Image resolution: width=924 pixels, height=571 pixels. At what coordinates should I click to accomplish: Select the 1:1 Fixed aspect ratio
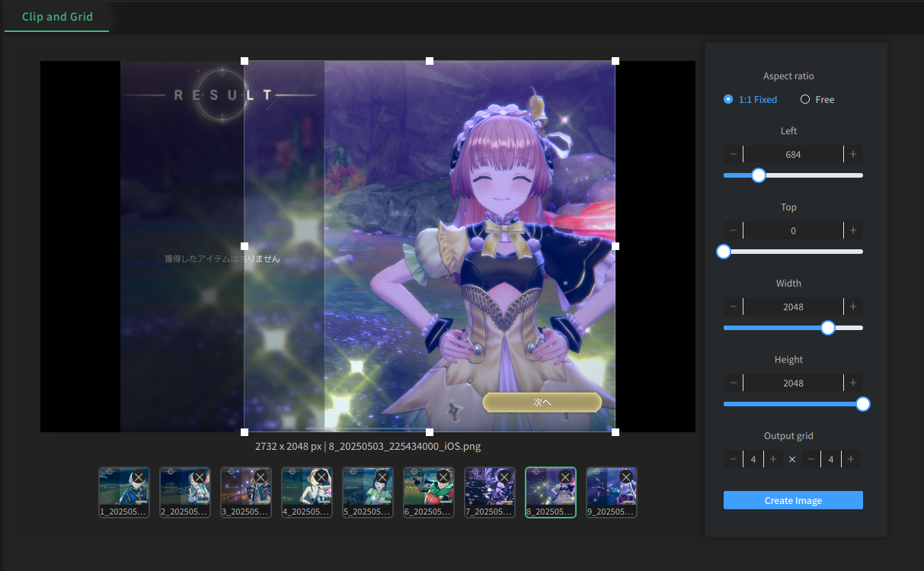751,100
